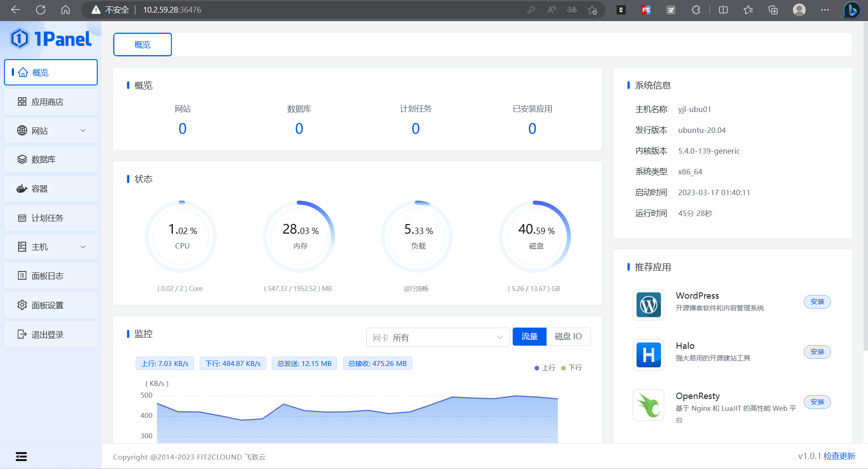The height and width of the screenshot is (469, 868).
Task: Open browser extensions puzzle icon
Action: coord(696,9)
